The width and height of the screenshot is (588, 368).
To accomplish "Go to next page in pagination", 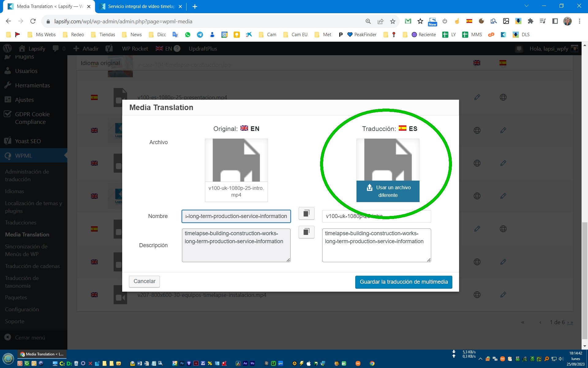I will click(568, 322).
